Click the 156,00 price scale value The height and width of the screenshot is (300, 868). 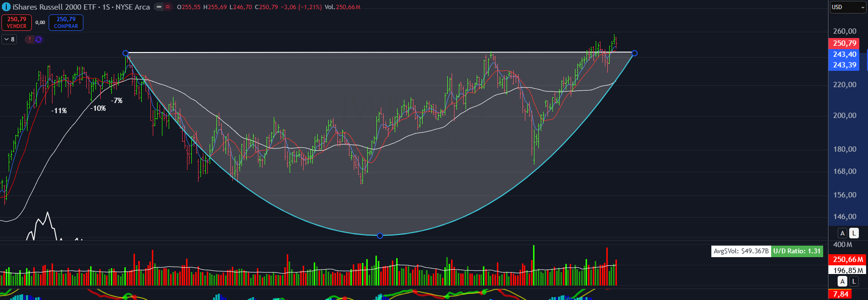pyautogui.click(x=844, y=195)
